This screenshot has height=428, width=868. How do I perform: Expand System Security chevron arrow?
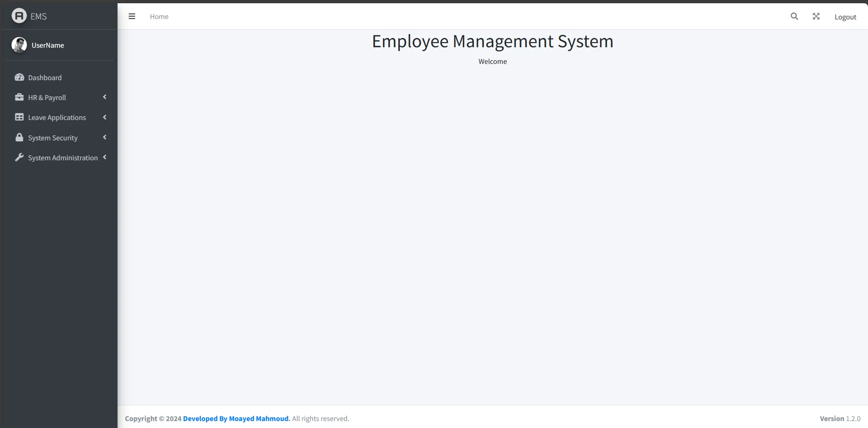[x=105, y=138]
